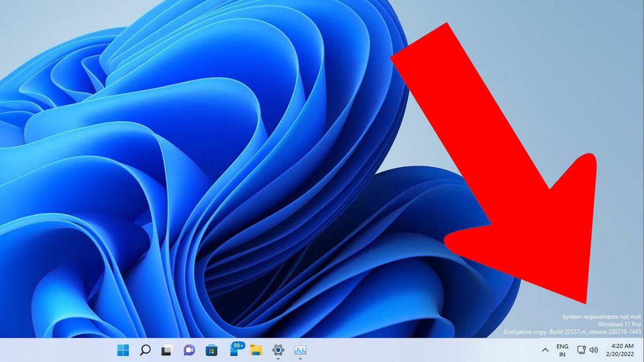
Task: Click the speaker icon to access volume slider
Action: (x=594, y=350)
